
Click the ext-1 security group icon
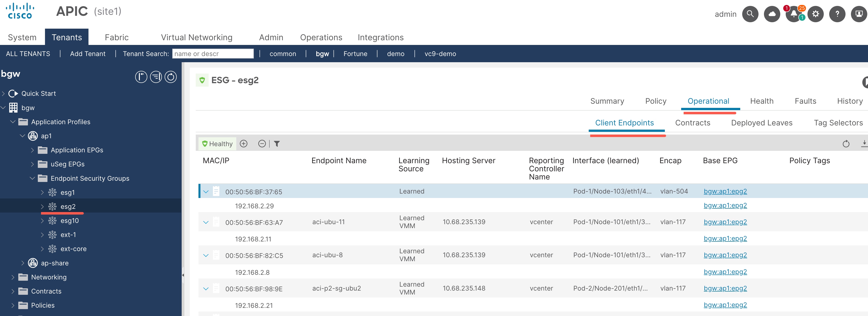tap(52, 235)
